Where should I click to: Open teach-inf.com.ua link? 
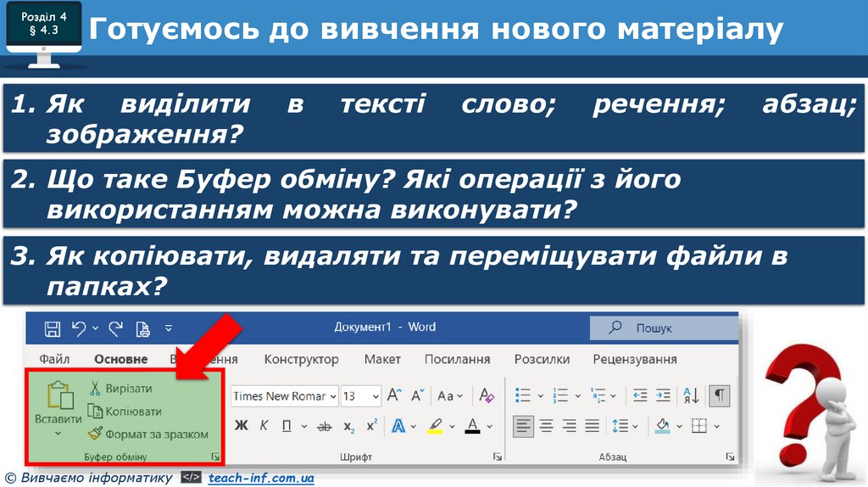coord(261,478)
